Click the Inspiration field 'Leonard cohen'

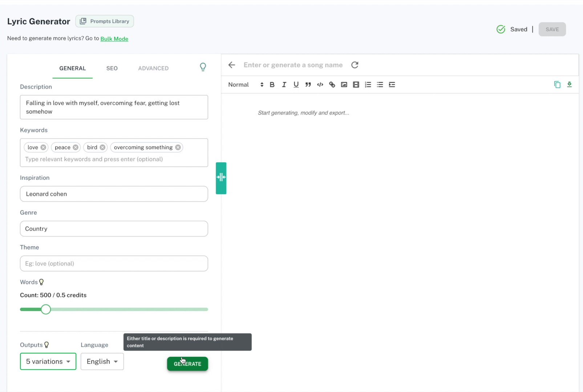point(114,194)
